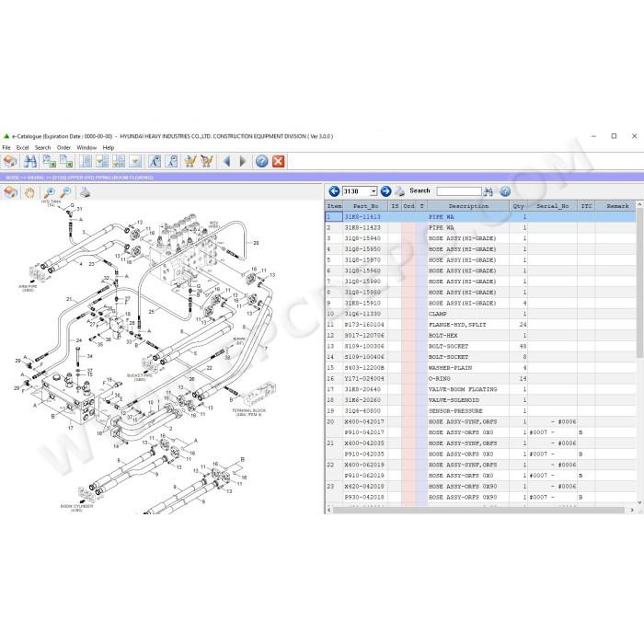Screen dimensions: 644x644
Task: Select the FLANGE-HYD,SPLIT description
Action: 457,325
